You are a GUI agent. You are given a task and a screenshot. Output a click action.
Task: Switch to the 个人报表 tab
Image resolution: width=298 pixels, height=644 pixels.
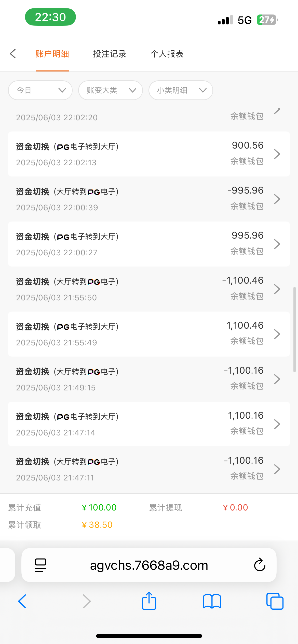(167, 54)
